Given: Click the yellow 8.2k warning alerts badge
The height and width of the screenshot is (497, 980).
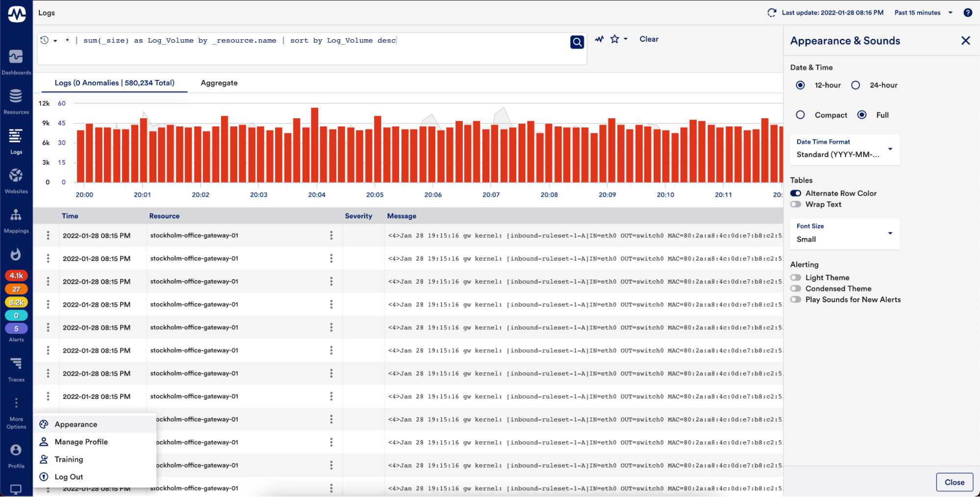Looking at the screenshot, I should coord(16,302).
